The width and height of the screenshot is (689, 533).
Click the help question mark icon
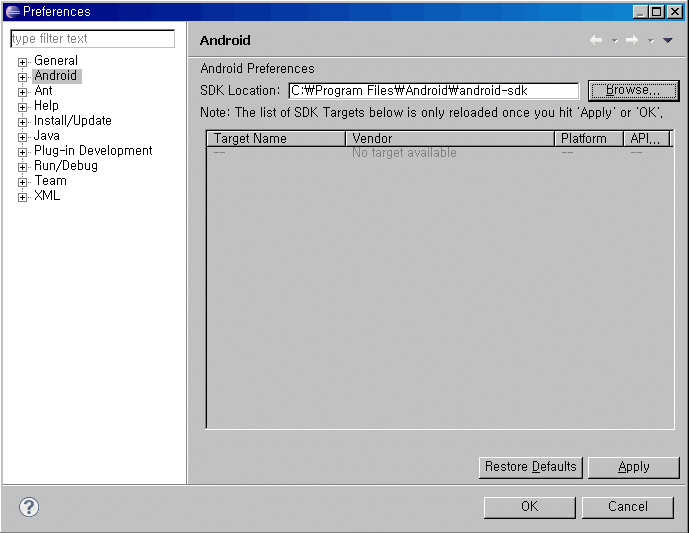pos(29,507)
